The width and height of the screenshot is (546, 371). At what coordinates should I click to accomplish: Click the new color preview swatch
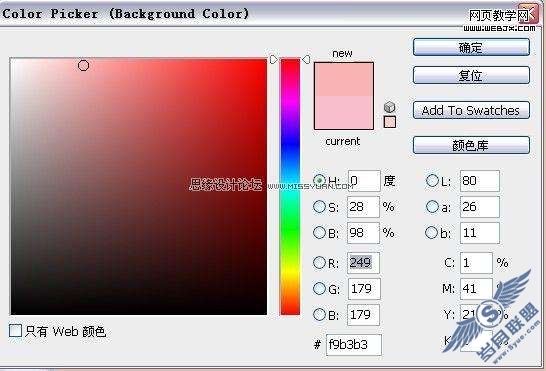(344, 79)
